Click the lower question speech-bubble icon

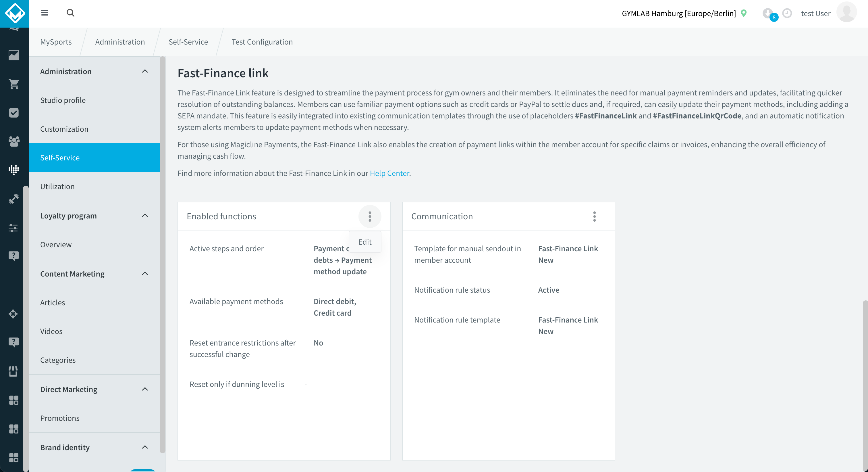(x=14, y=343)
